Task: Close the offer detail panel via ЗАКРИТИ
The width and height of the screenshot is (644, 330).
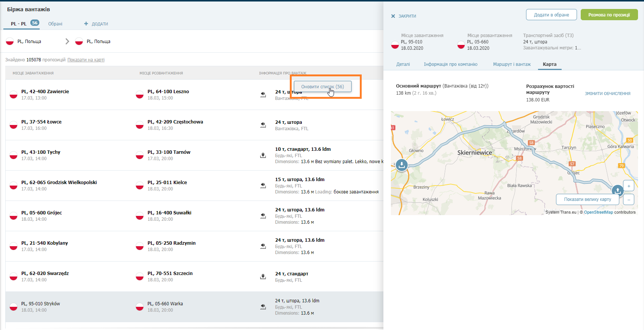Action: [x=404, y=16]
